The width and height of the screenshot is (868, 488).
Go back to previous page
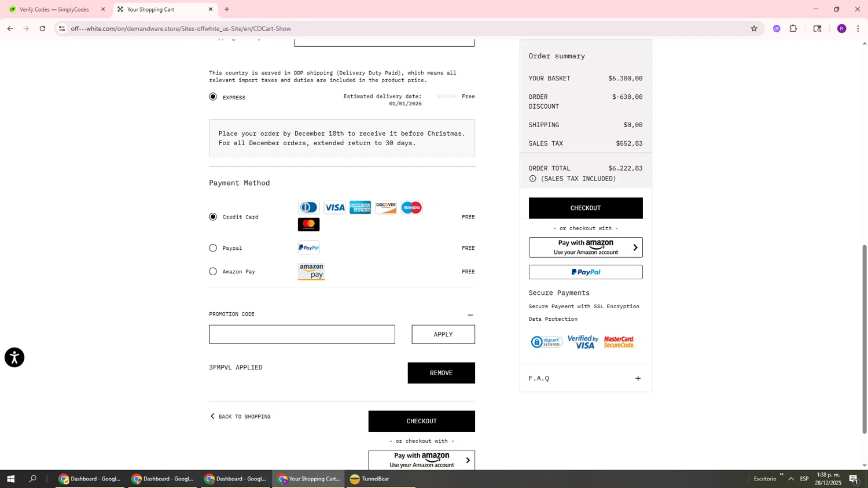pos(10,28)
